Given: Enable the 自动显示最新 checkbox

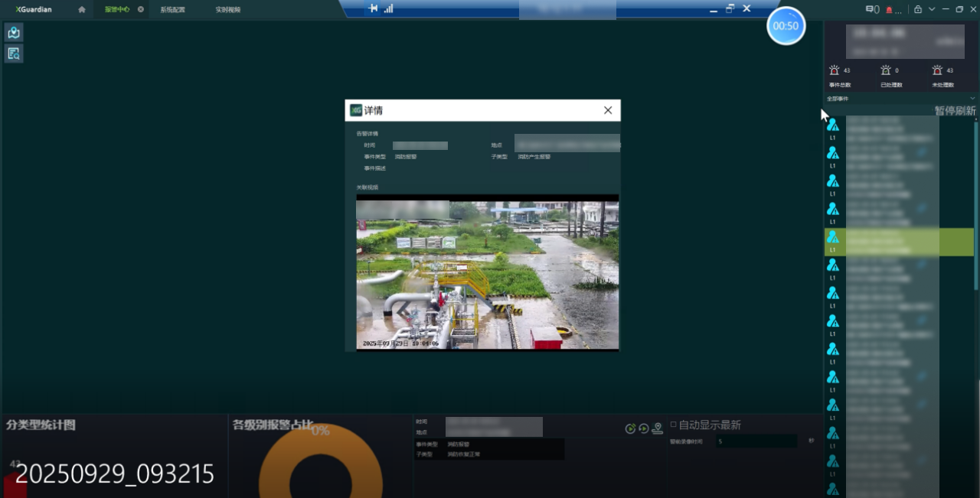Looking at the screenshot, I should click(x=674, y=425).
